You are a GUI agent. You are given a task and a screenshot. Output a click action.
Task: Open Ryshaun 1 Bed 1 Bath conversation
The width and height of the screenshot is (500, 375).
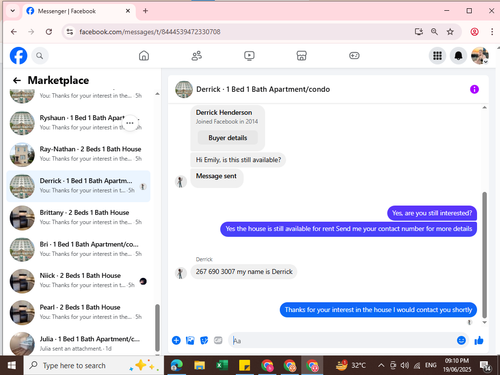78,123
